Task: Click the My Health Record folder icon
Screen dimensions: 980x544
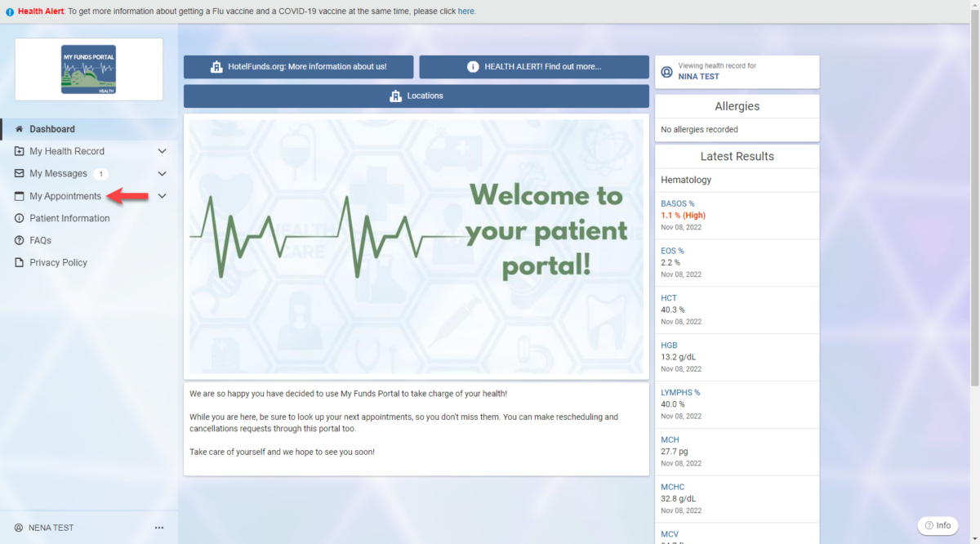Action: (20, 151)
